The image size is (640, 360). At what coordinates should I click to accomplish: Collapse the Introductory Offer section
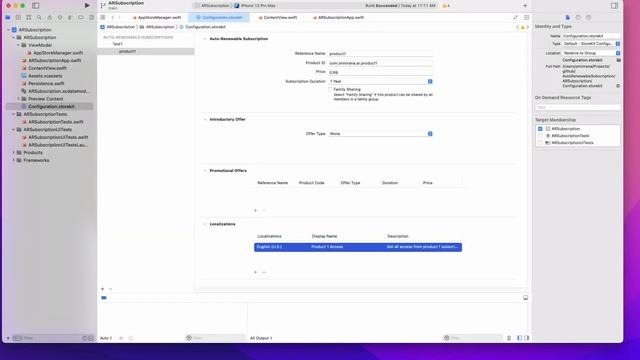[x=205, y=119]
